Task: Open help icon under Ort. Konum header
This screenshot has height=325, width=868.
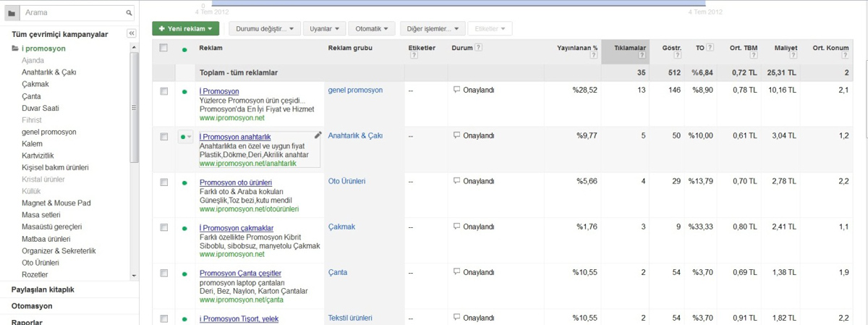Action: click(845, 55)
